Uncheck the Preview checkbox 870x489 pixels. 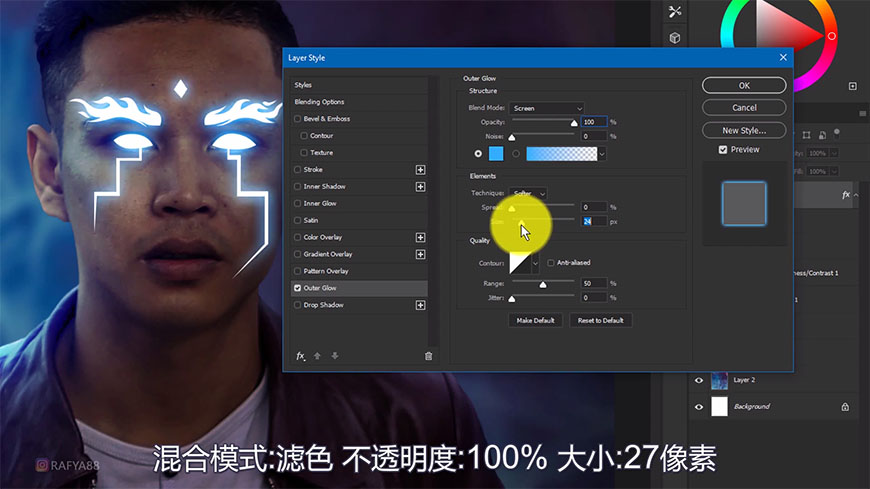723,150
